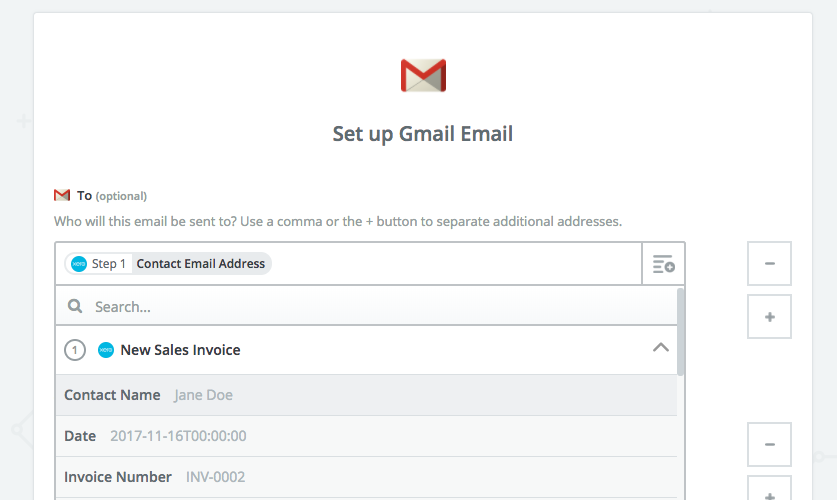The width and height of the screenshot is (837, 500).
Task: Collapse the New Sales Invoice section chevron
Action: click(661, 348)
